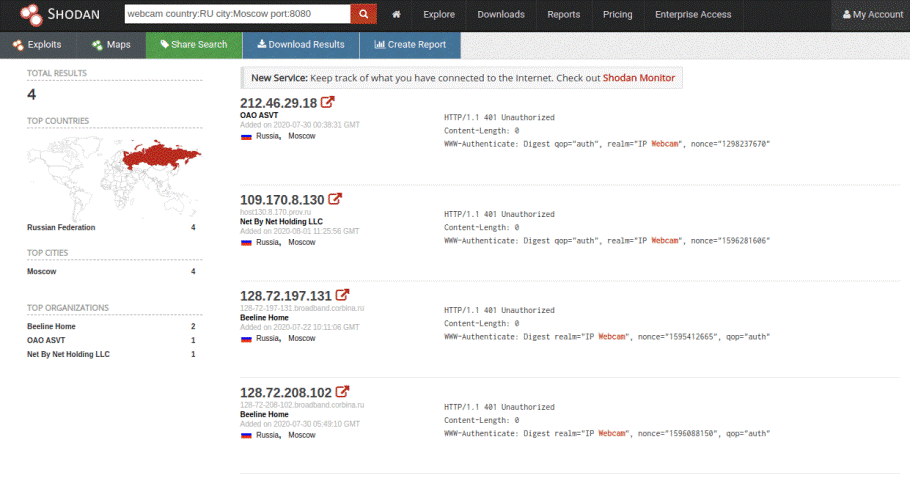910x478 pixels.
Task: Follow the Shodan Monitor link
Action: (x=638, y=78)
